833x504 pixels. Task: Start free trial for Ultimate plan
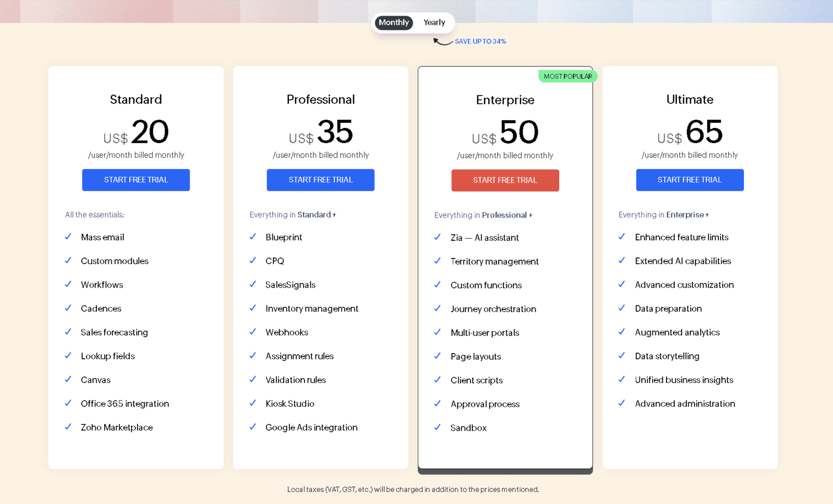(x=690, y=180)
